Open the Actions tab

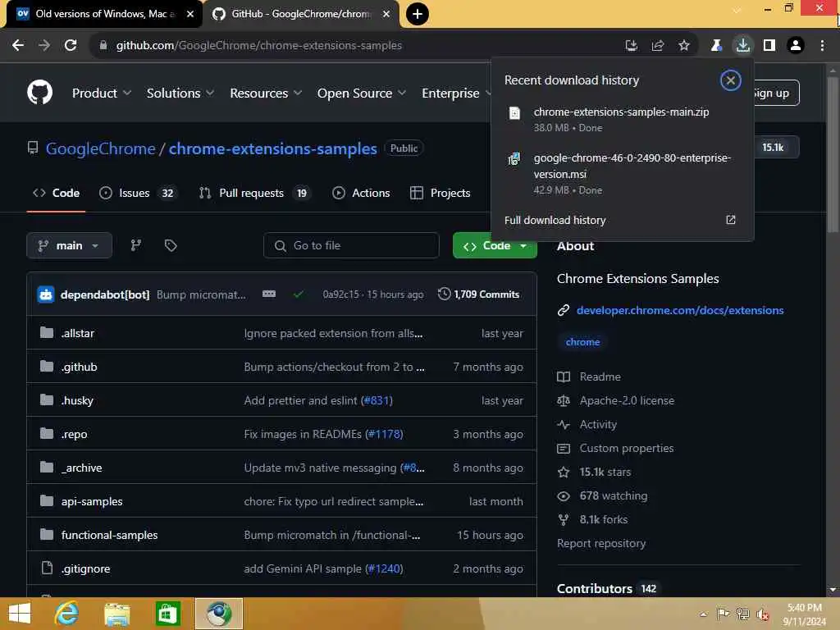tap(361, 193)
